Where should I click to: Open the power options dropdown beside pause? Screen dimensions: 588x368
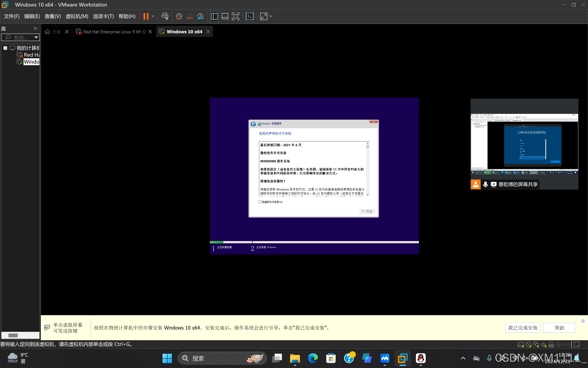(153, 16)
